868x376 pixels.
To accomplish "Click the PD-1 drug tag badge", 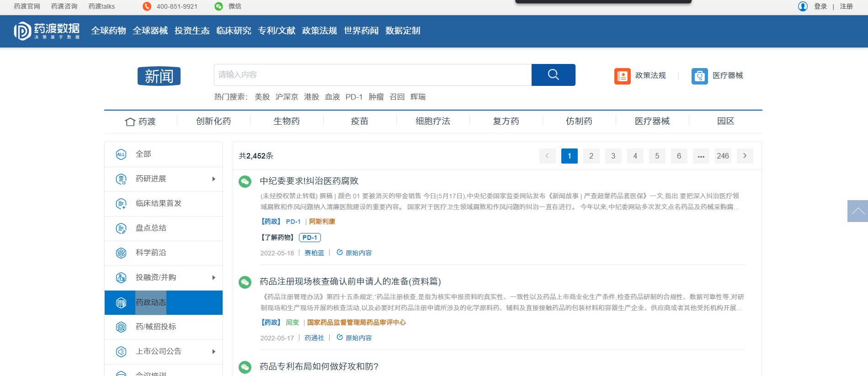I will pos(310,238).
